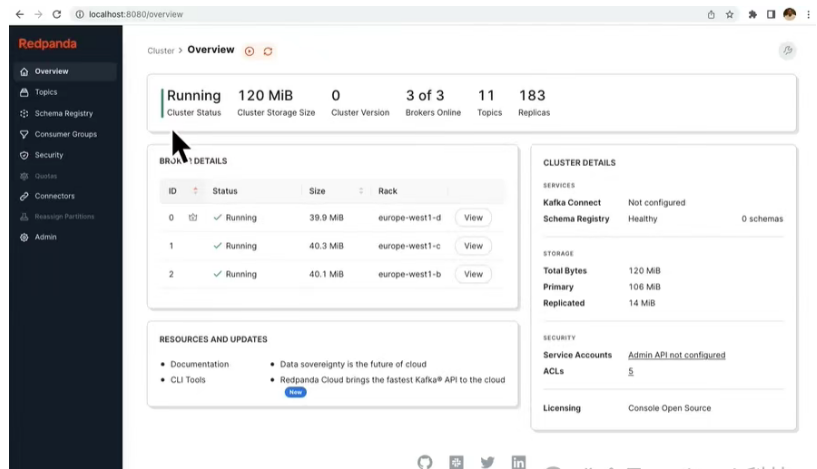Click the Status column header

[225, 191]
